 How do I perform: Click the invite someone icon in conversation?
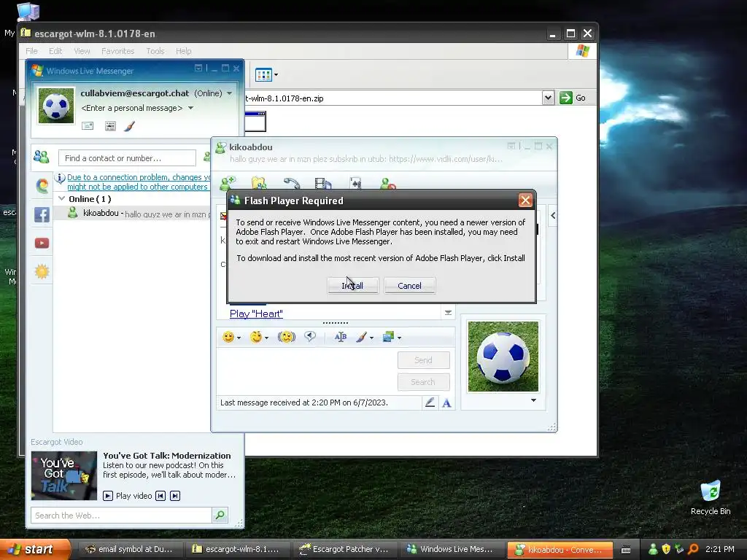[x=228, y=183]
